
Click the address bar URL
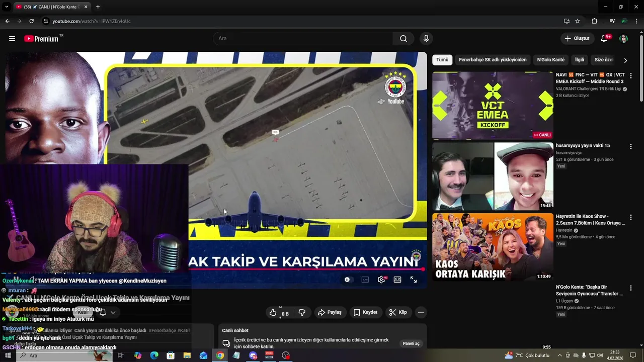[x=92, y=21]
